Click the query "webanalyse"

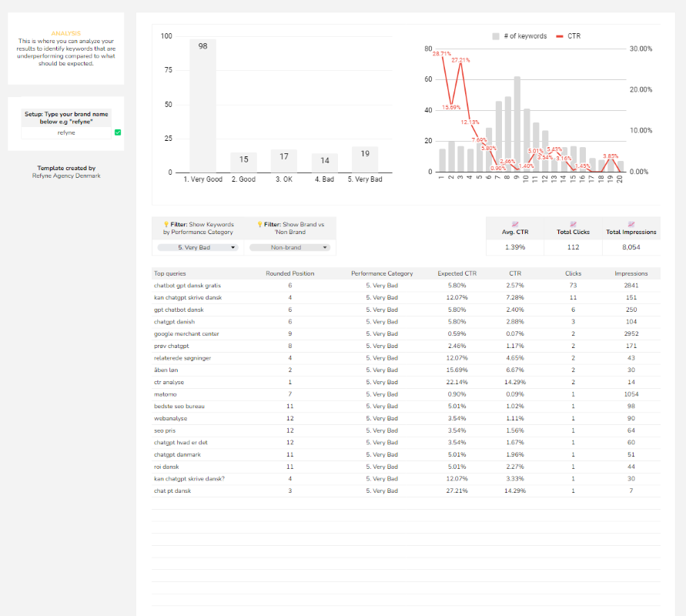pos(170,419)
